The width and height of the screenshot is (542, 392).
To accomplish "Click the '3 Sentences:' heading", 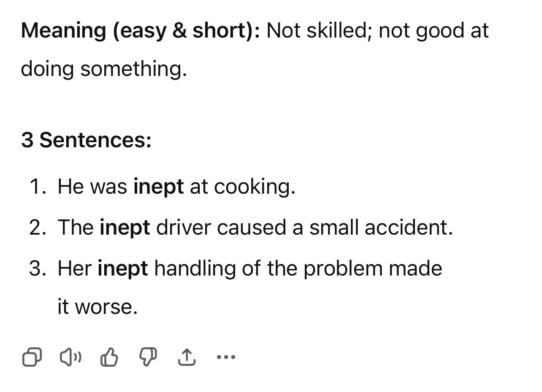I will tap(86, 140).
